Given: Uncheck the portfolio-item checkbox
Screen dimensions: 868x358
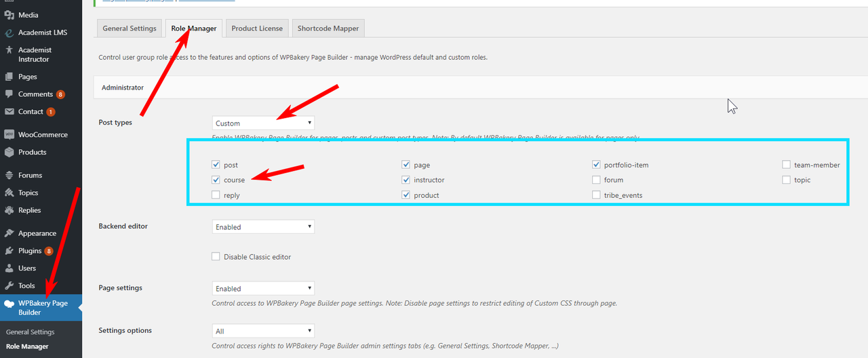Looking at the screenshot, I should tap(596, 165).
